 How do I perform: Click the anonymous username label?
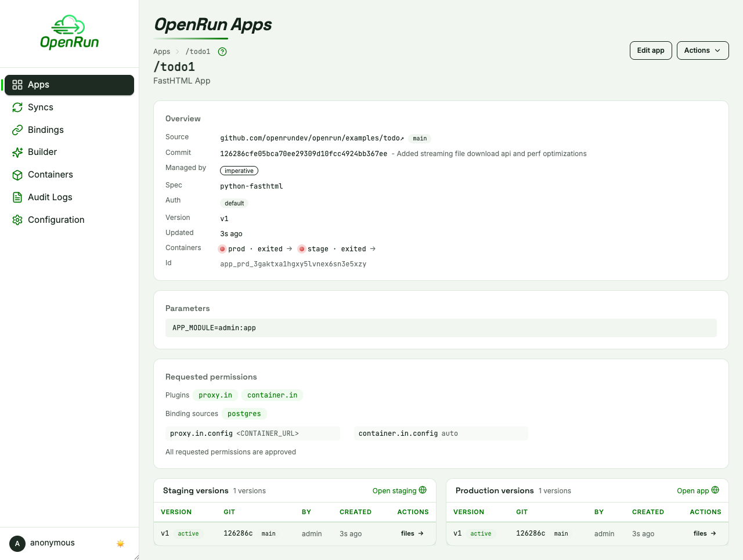(52, 543)
